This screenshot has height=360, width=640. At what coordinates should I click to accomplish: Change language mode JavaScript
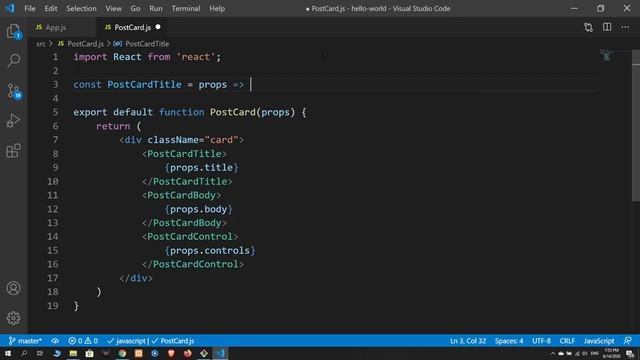tap(599, 341)
